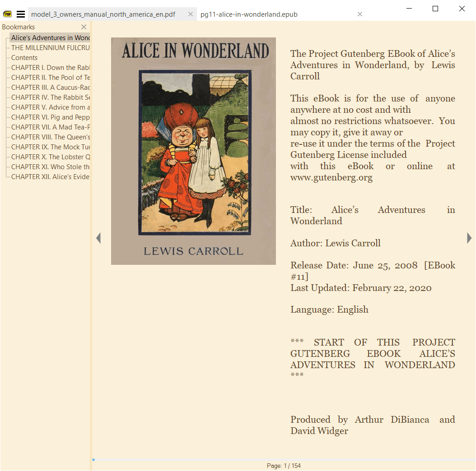Viewport: 476px width, 471px height.
Task: Close the pg11-alice-in-wonderland.epub tab
Action: tap(360, 14)
